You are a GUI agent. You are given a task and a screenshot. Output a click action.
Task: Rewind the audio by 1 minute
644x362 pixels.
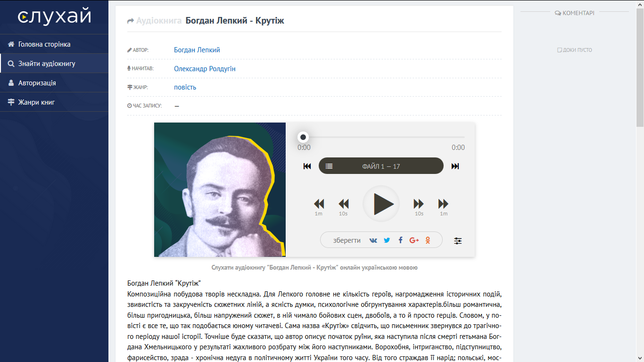point(319,204)
